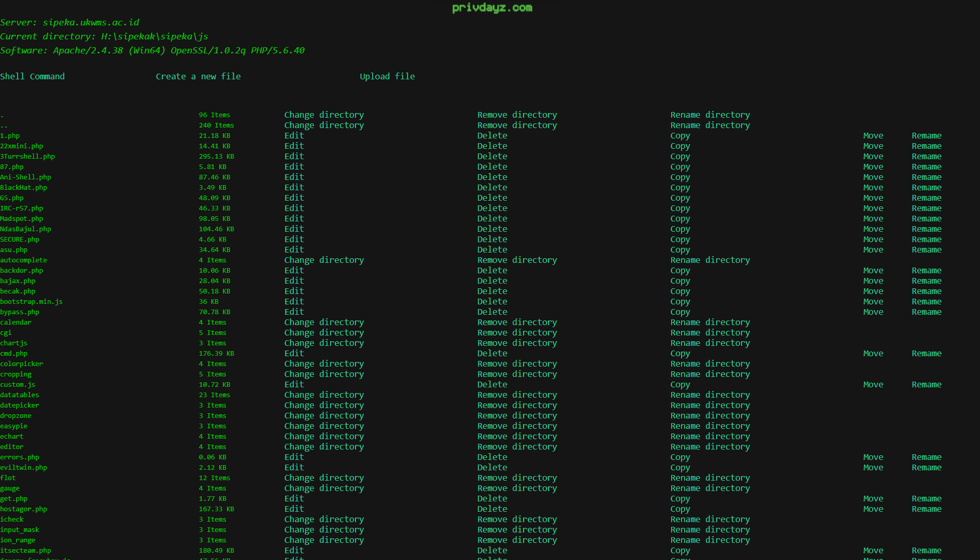Open the Upload file link
The image size is (980, 560).
pyautogui.click(x=387, y=76)
